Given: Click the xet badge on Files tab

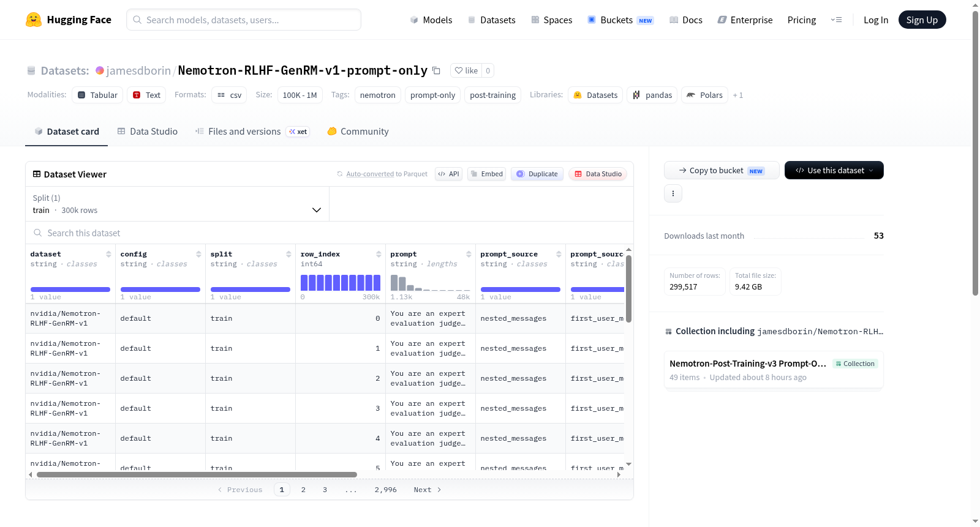Looking at the screenshot, I should pyautogui.click(x=298, y=132).
